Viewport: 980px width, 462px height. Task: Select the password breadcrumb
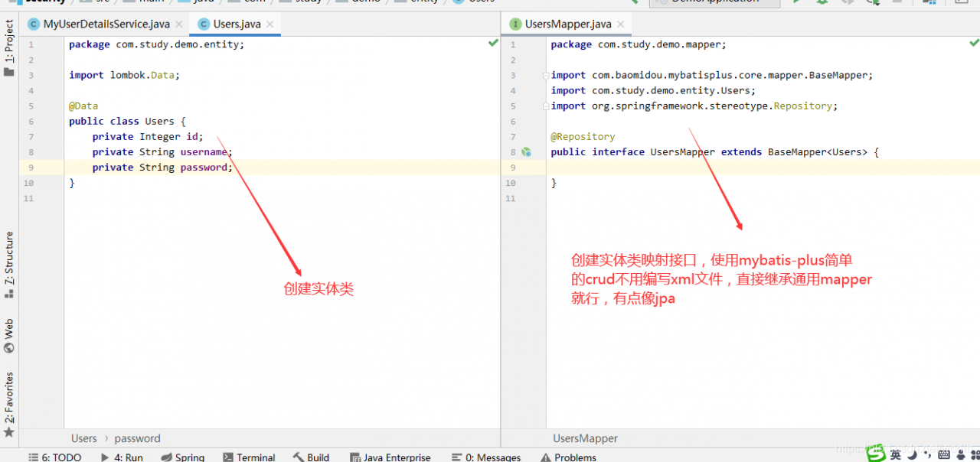click(137, 438)
